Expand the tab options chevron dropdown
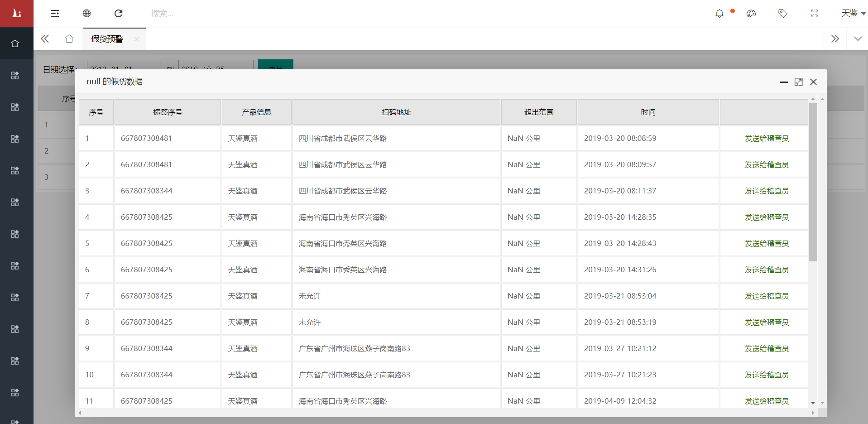Viewport: 868px width, 424px height. coord(858,39)
